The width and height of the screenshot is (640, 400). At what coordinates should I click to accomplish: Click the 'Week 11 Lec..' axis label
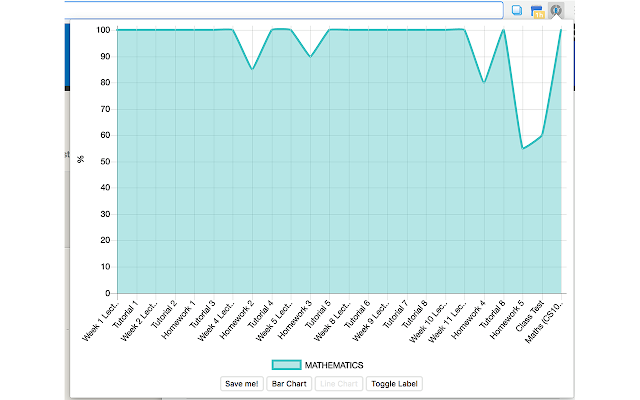pyautogui.click(x=447, y=322)
